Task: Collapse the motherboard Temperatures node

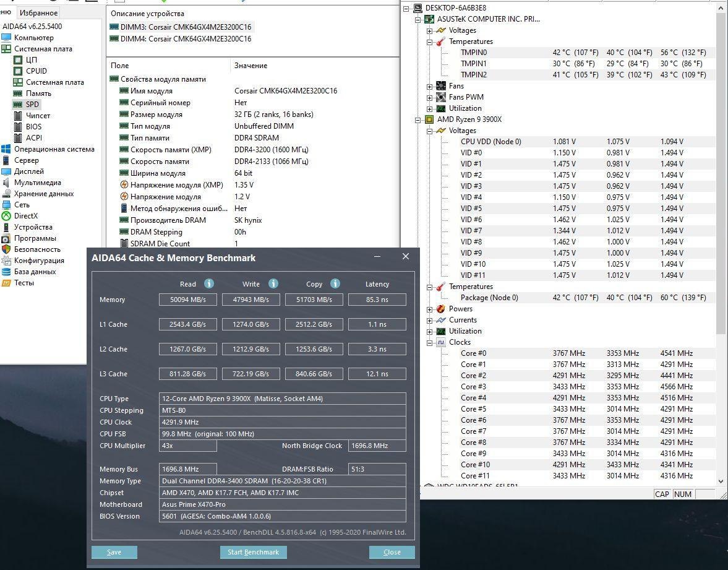Action: pos(429,42)
